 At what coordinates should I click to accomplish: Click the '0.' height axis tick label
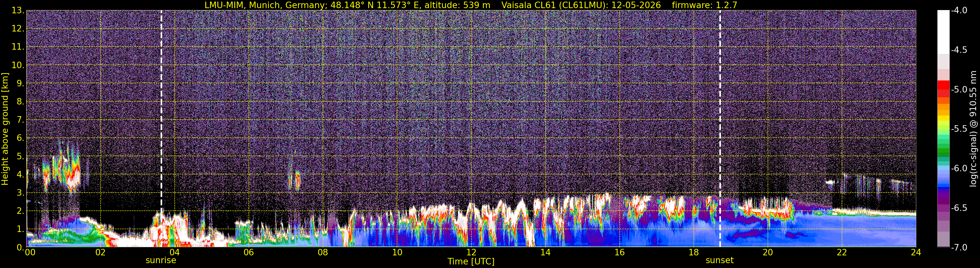[20, 248]
